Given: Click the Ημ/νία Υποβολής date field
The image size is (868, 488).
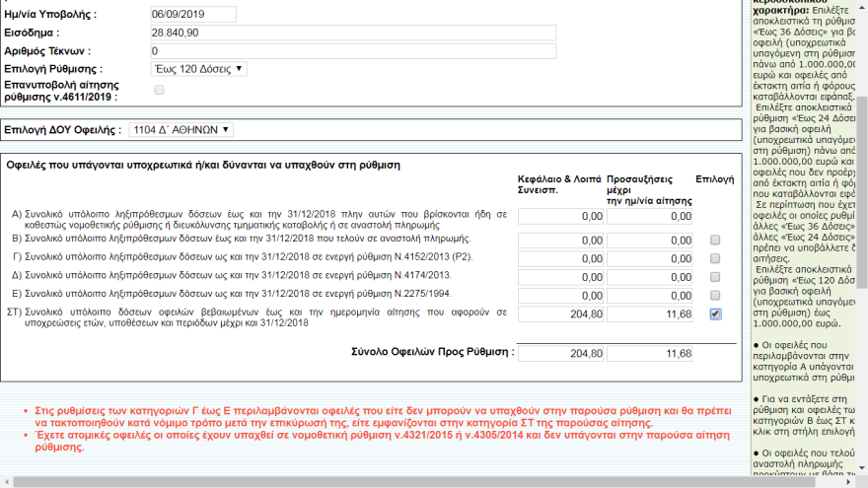Looking at the screenshot, I should coord(192,14).
